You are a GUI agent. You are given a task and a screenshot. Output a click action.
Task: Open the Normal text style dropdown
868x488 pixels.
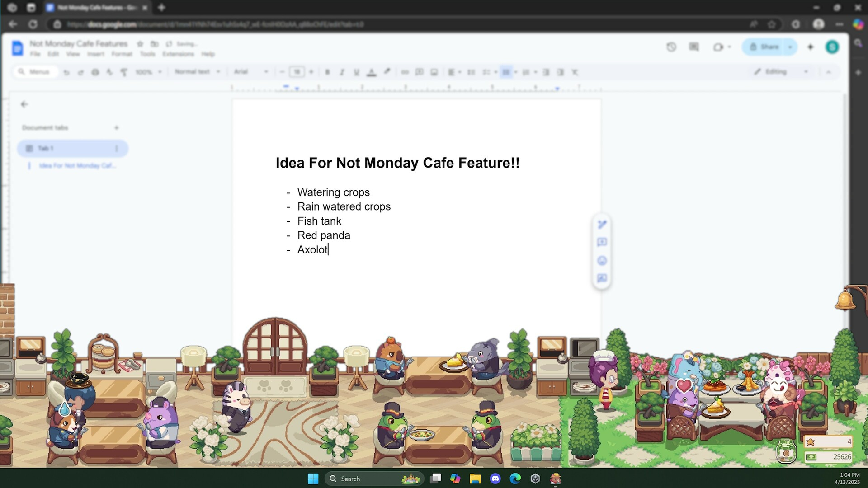click(194, 72)
